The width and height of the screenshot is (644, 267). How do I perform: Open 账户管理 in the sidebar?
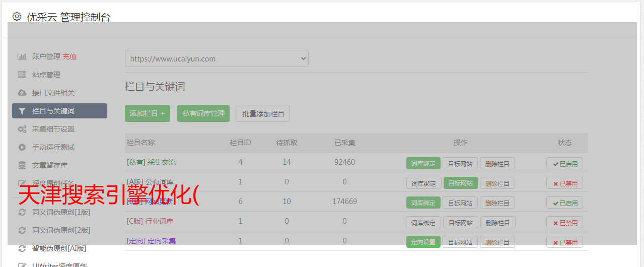[46, 56]
